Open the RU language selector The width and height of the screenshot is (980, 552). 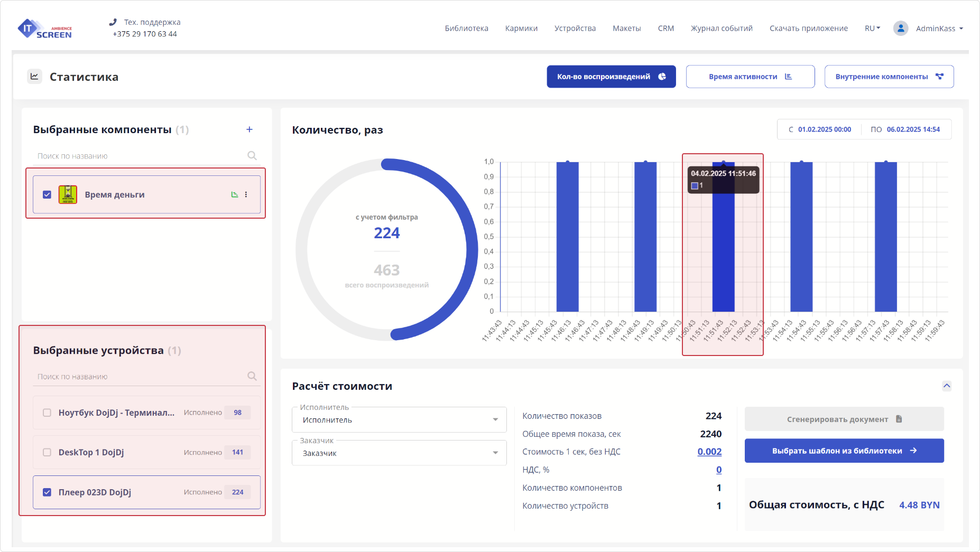(x=872, y=28)
